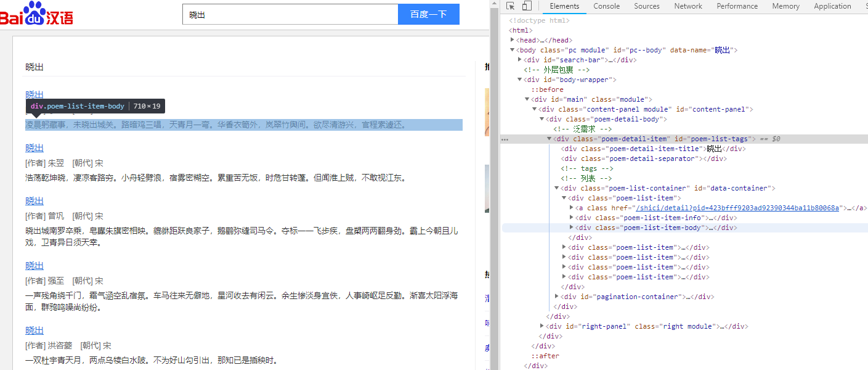
Task: Select the 列表 comment node
Action: pos(586,178)
